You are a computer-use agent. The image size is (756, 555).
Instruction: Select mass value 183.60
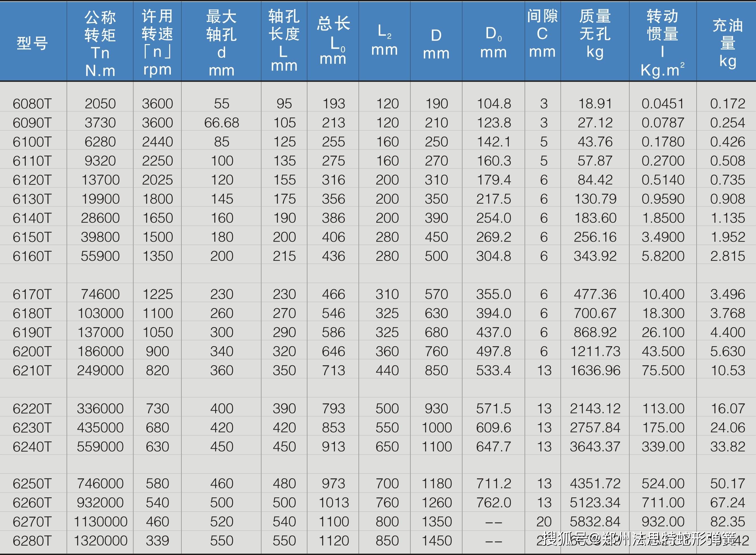click(x=595, y=218)
